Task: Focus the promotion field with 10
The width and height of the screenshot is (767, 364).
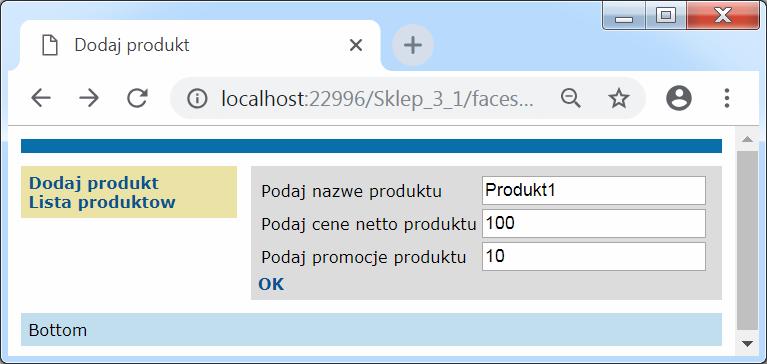Action: tap(594, 256)
